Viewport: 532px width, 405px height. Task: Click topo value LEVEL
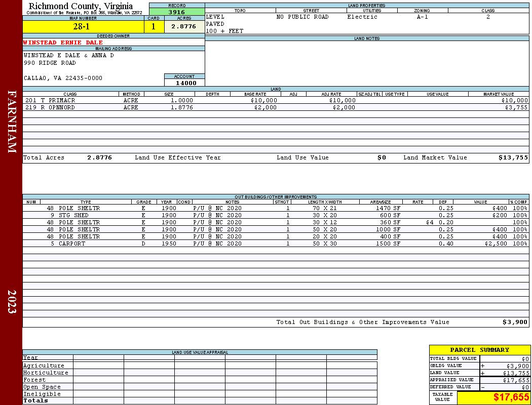[215, 17]
